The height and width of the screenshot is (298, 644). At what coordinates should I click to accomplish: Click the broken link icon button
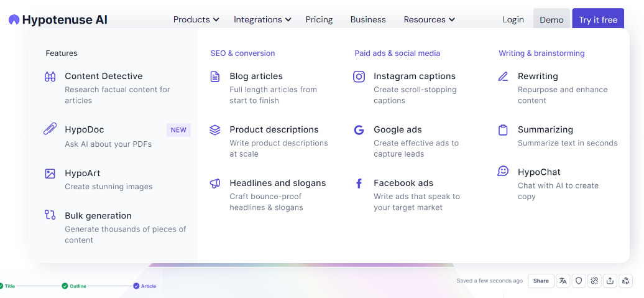[x=594, y=281]
